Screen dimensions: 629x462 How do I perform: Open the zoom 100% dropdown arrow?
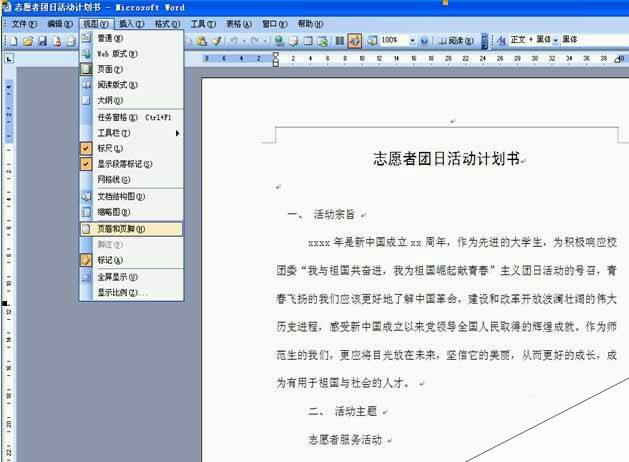(412, 41)
